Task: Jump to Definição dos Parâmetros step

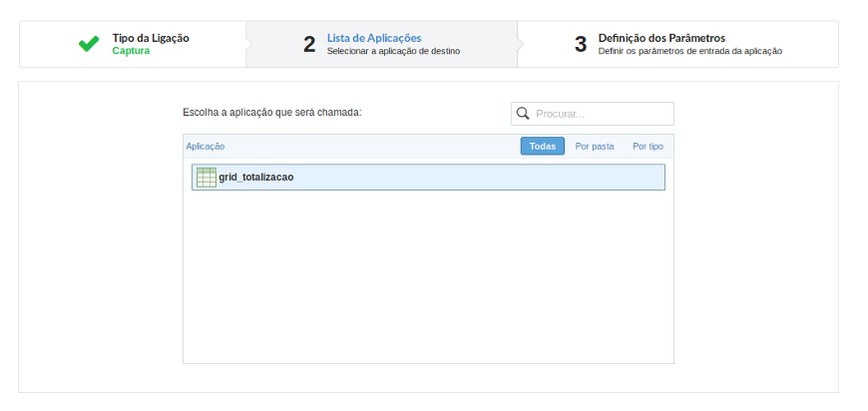Action: [661, 38]
